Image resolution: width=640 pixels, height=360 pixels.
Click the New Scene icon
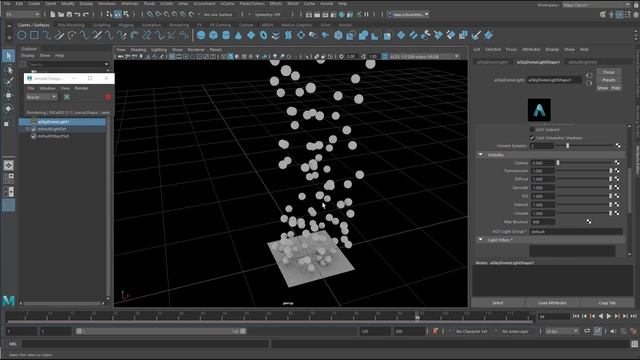[53, 14]
